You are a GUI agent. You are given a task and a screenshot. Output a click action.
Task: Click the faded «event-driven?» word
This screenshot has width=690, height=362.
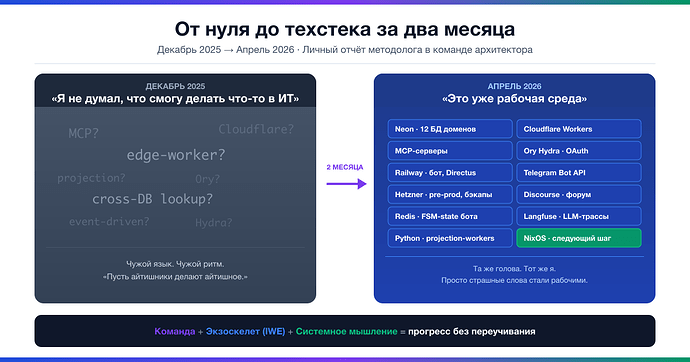109,222
